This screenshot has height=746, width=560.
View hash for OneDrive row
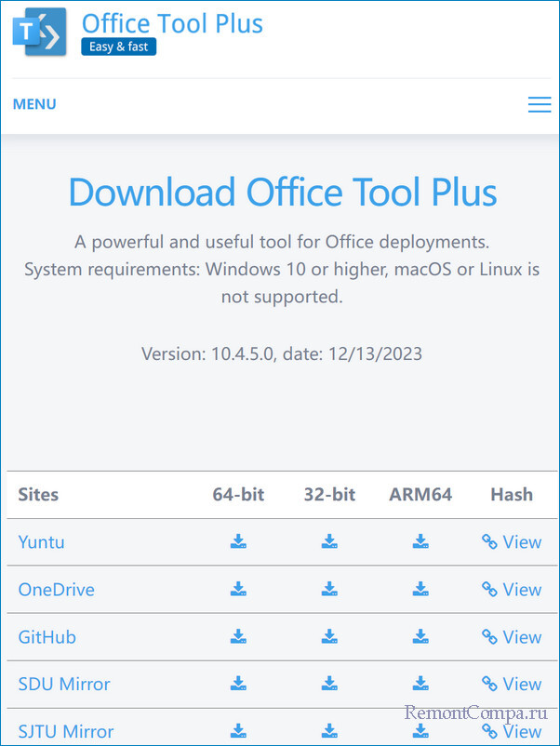click(x=512, y=590)
